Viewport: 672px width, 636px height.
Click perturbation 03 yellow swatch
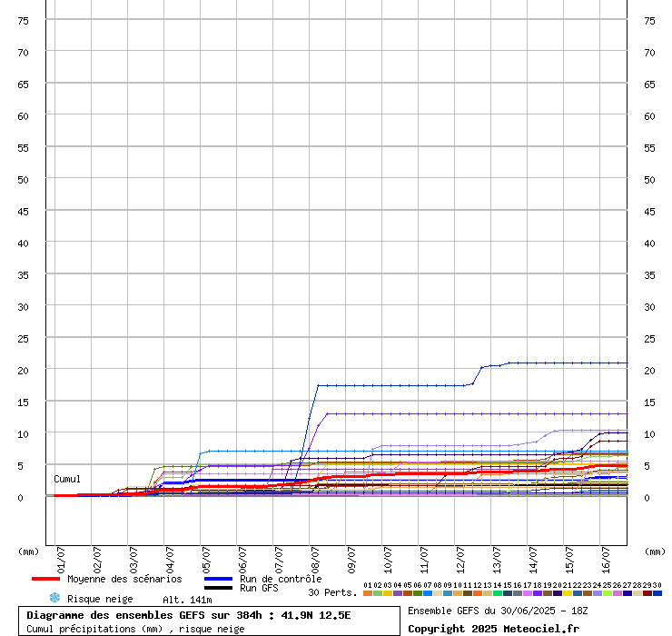[x=388, y=593]
